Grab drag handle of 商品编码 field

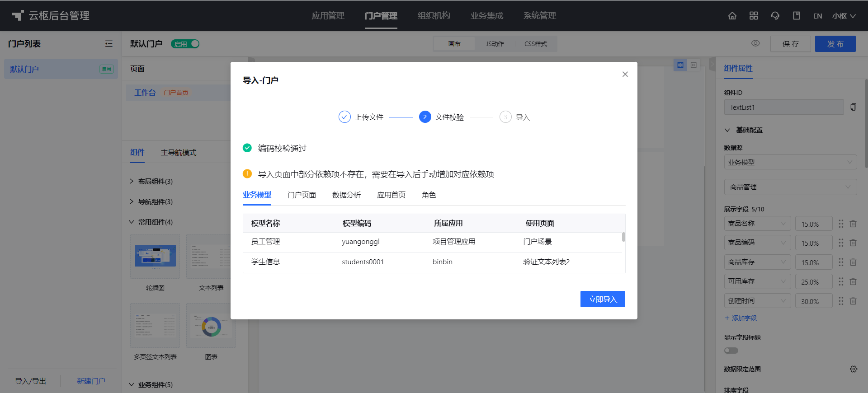pos(841,243)
